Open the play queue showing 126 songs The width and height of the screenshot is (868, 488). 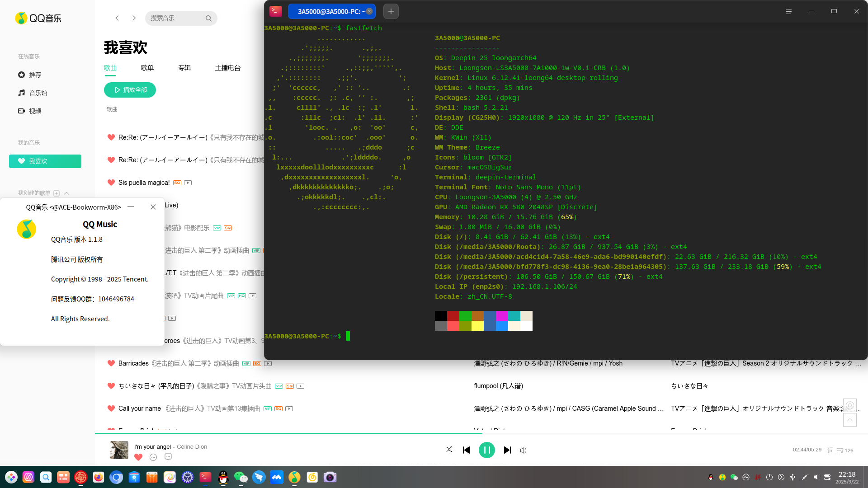coord(845,450)
